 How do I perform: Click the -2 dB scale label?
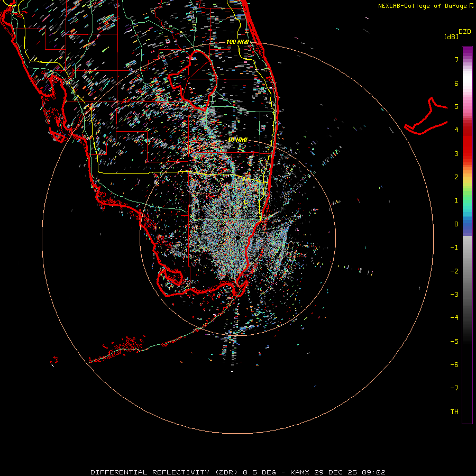[x=454, y=271]
